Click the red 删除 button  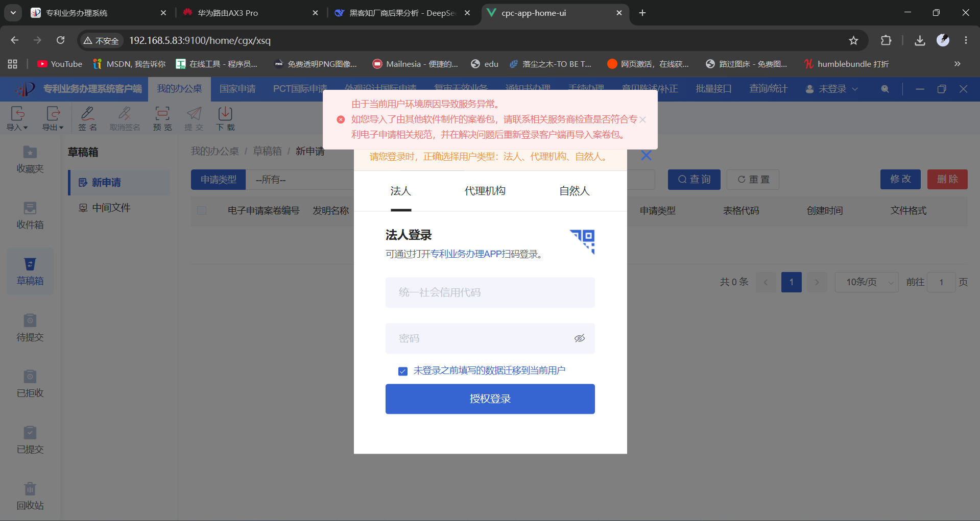coord(947,180)
